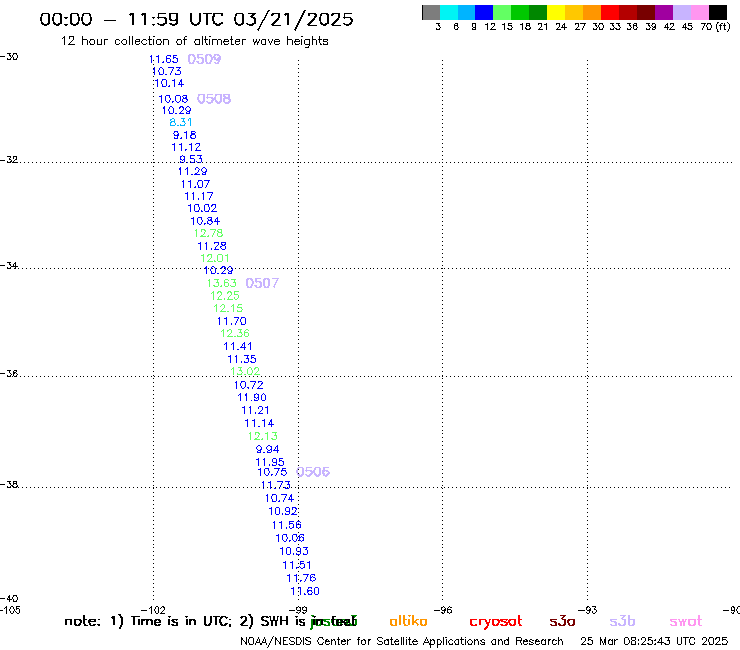Click the cyan legend color swatch

449,12
